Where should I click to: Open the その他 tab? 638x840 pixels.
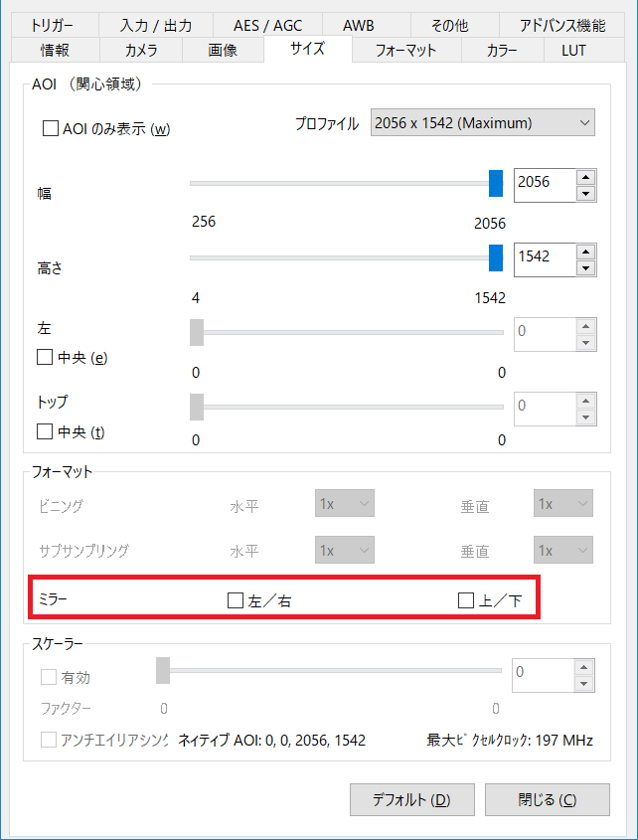point(455,25)
